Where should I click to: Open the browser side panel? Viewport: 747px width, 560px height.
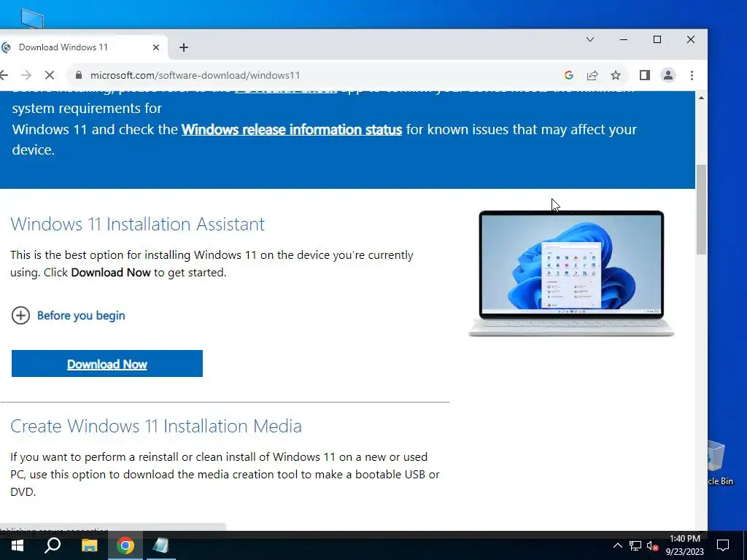tap(645, 75)
